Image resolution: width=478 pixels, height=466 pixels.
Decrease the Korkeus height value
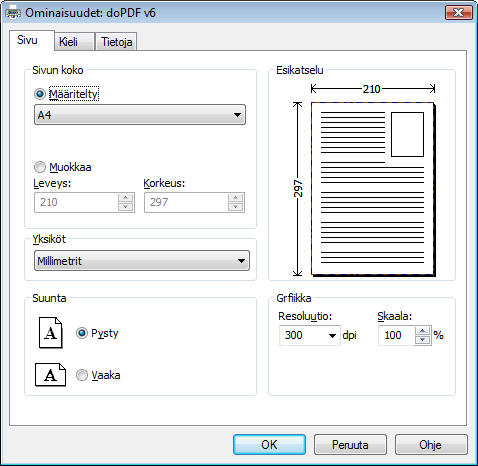coord(236,207)
